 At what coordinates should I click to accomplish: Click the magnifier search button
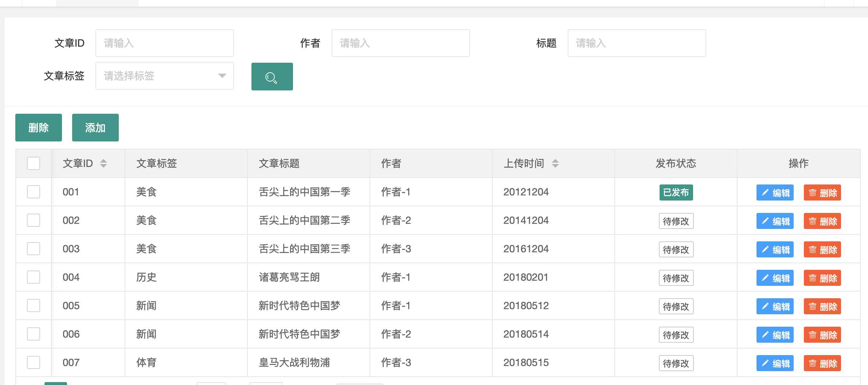click(x=272, y=77)
